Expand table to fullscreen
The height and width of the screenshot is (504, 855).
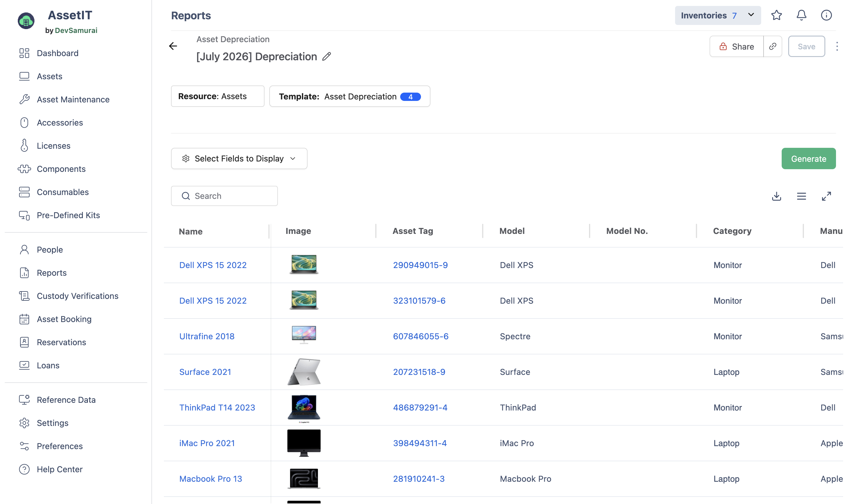click(826, 196)
